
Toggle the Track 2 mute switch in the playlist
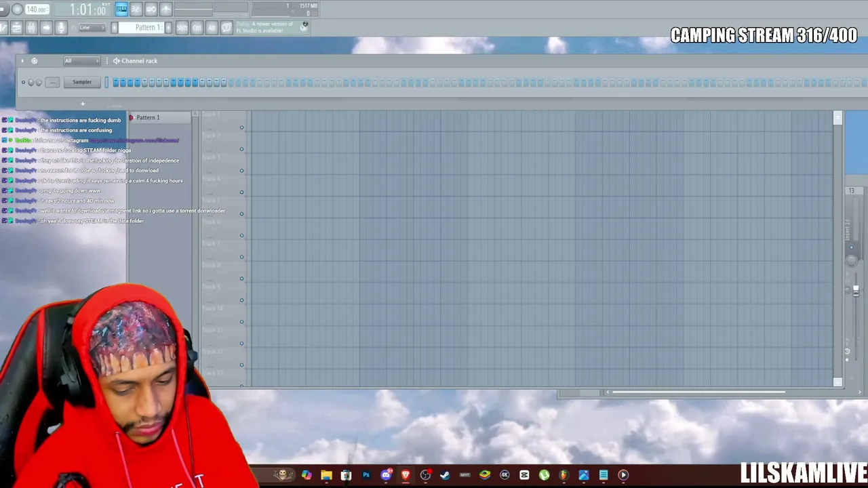(241, 149)
